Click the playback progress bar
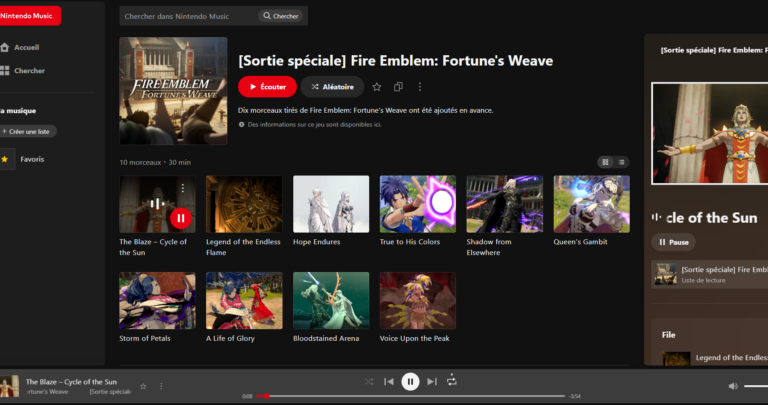The width and height of the screenshot is (768, 405). (411, 396)
